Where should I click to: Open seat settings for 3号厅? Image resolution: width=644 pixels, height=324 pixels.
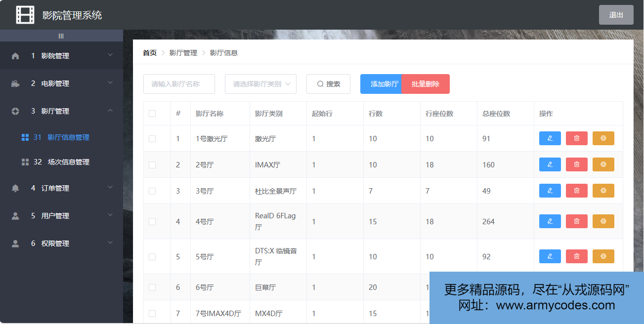(603, 191)
